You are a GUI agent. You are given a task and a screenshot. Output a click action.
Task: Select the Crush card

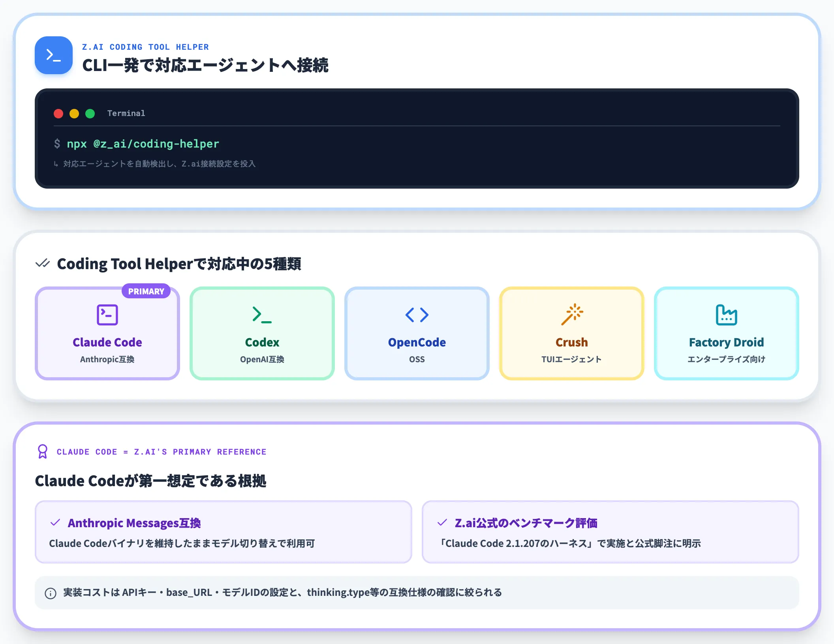pos(572,333)
